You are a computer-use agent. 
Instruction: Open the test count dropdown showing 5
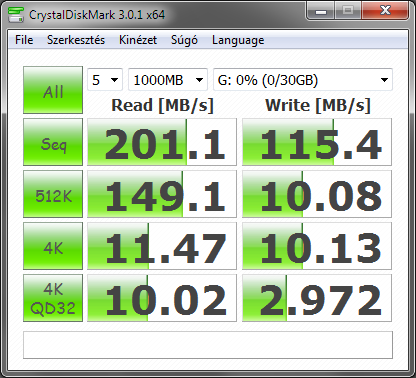tap(105, 80)
